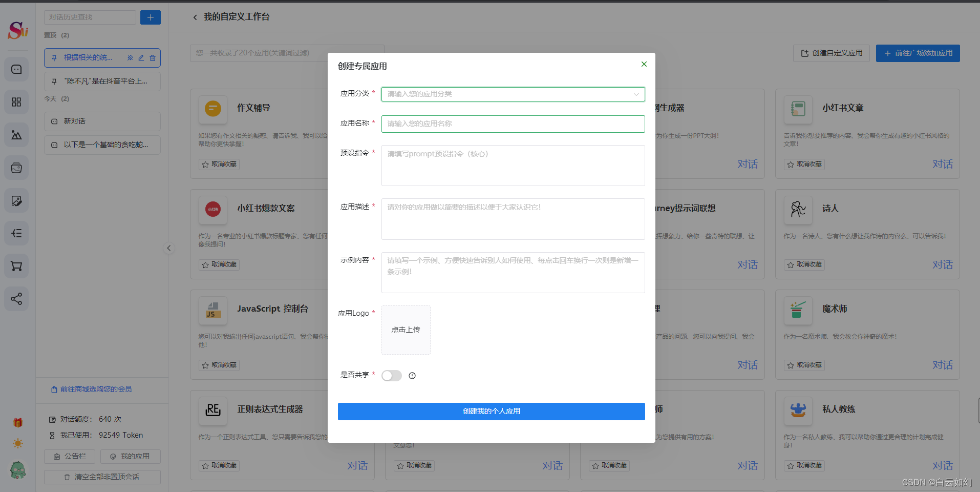This screenshot has height=492, width=980.
Task: Go back from 我的自定义工作台
Action: [195, 17]
